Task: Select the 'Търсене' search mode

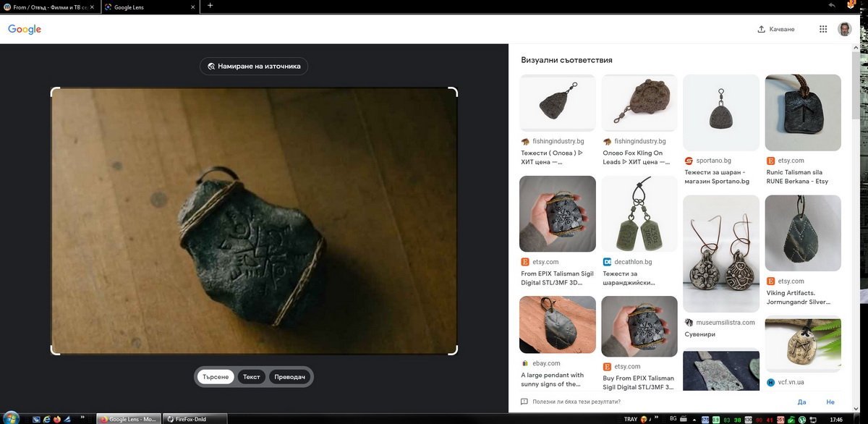Action: pos(216,377)
